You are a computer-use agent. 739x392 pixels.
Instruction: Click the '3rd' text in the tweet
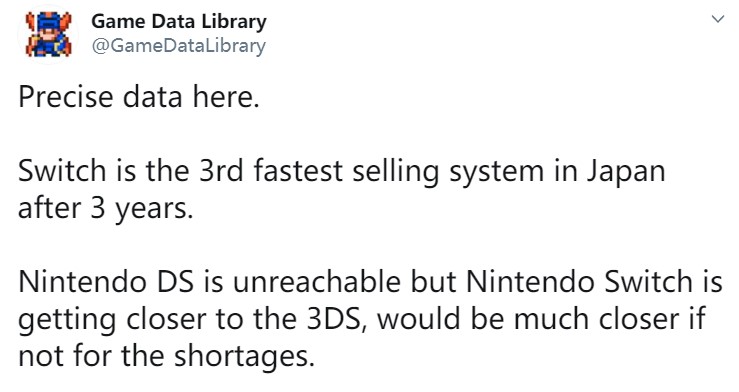221,171
